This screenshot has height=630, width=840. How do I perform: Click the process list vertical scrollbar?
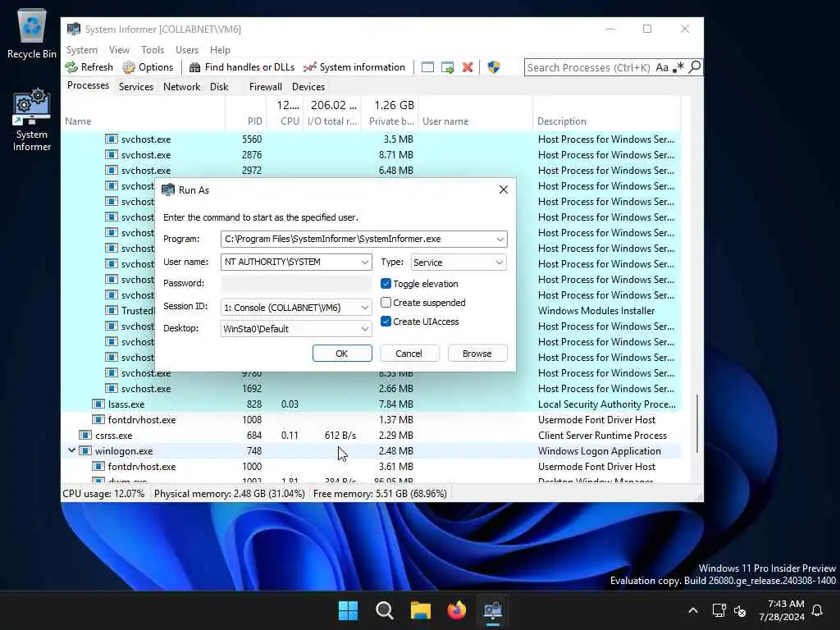click(697, 424)
